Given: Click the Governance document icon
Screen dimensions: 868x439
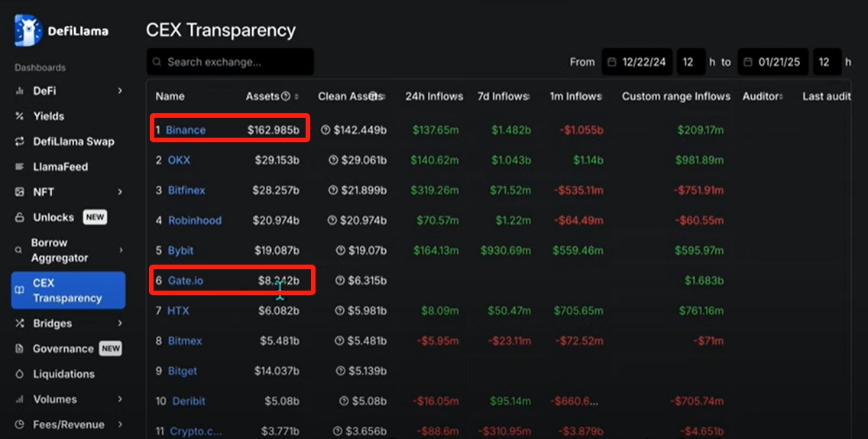Looking at the screenshot, I should click(x=19, y=349).
